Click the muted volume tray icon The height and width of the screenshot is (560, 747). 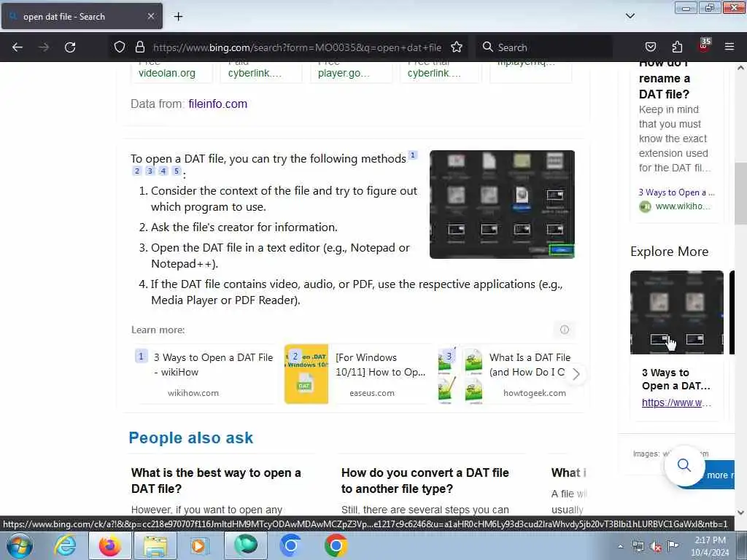656,547
